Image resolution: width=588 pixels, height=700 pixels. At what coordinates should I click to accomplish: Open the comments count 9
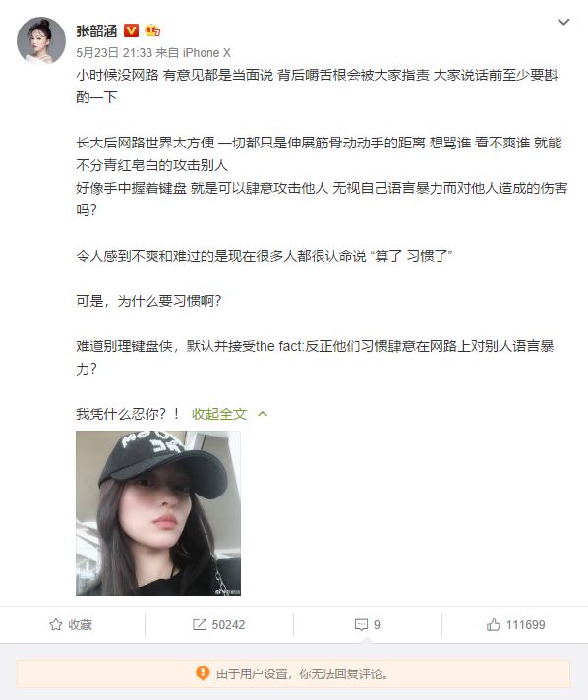coord(377,624)
